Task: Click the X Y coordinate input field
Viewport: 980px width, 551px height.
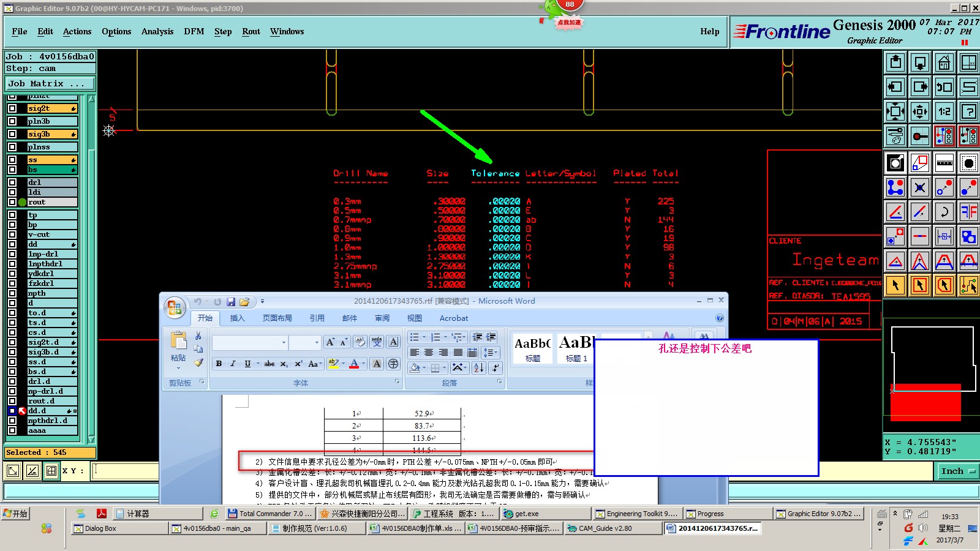Action: (x=126, y=471)
